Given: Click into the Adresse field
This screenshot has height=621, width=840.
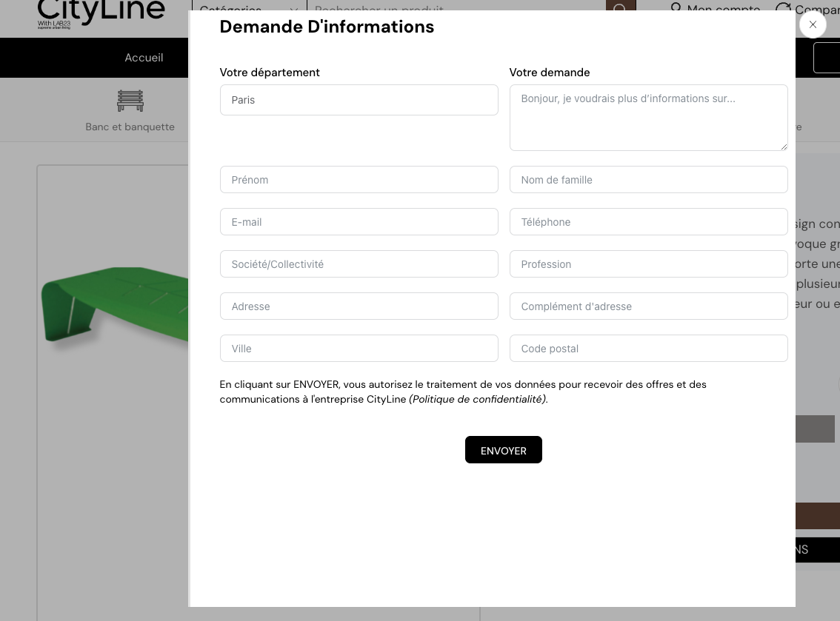Looking at the screenshot, I should tap(359, 306).
